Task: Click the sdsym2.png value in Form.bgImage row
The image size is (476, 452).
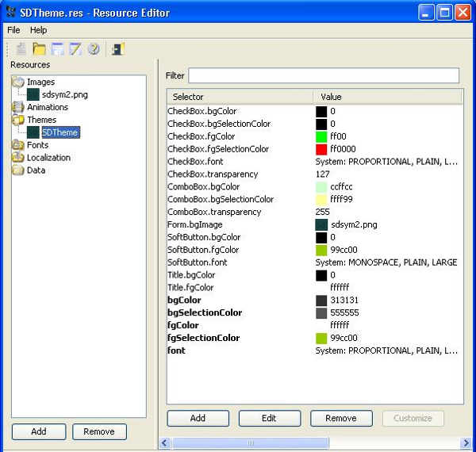Action: 354,224
